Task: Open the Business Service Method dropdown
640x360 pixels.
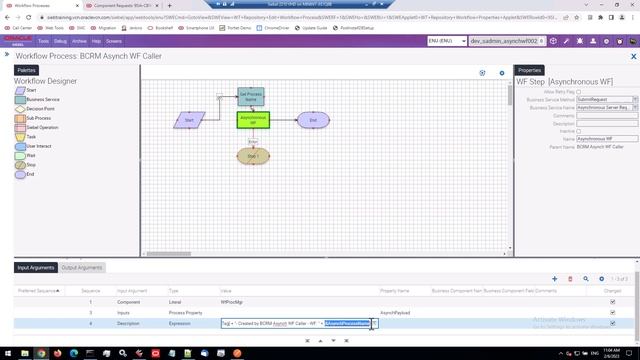Action: pyautogui.click(x=635, y=100)
